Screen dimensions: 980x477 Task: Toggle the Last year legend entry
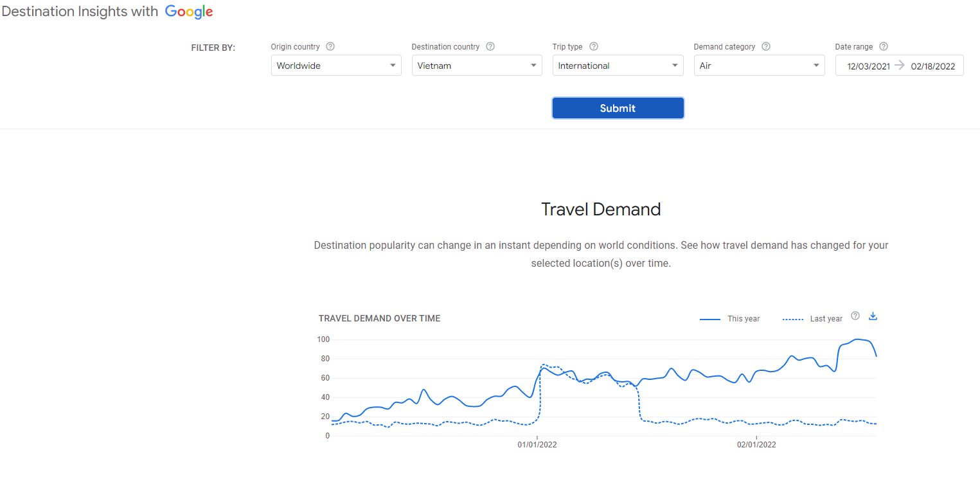click(813, 319)
